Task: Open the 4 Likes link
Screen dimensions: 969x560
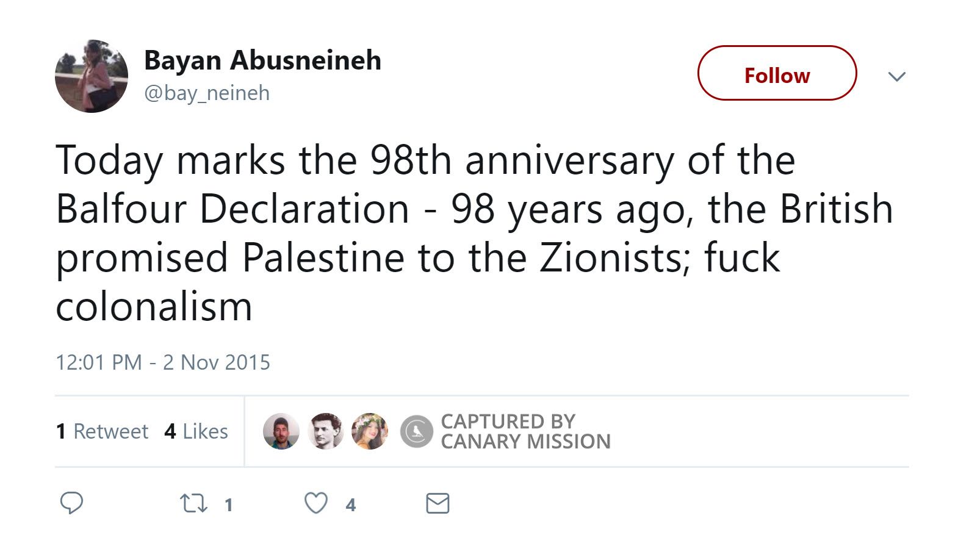Action: [x=195, y=431]
